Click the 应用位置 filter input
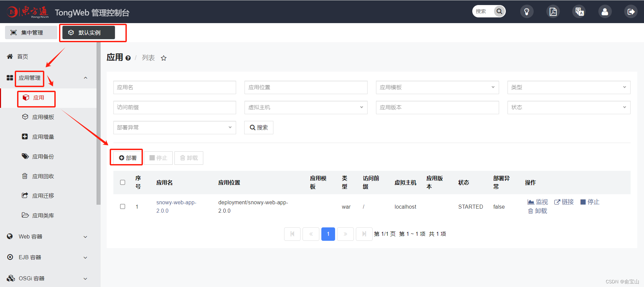 (306, 87)
